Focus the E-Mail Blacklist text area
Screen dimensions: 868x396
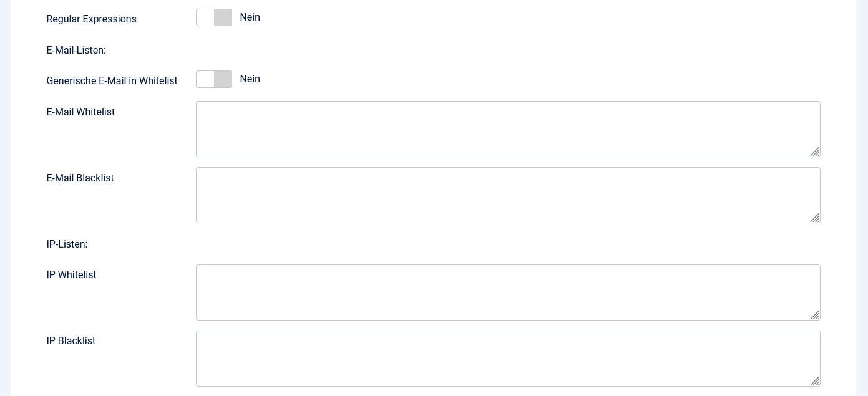507,195
